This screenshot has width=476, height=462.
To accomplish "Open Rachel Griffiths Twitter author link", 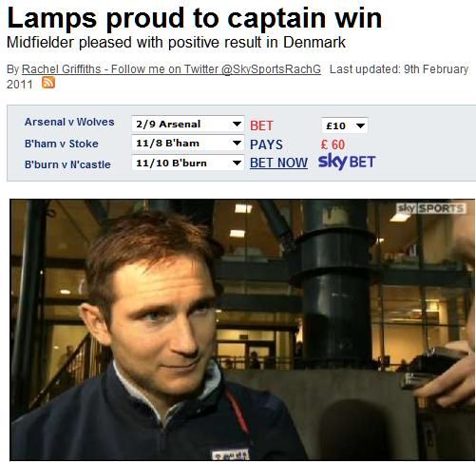I will pyautogui.click(x=171, y=69).
